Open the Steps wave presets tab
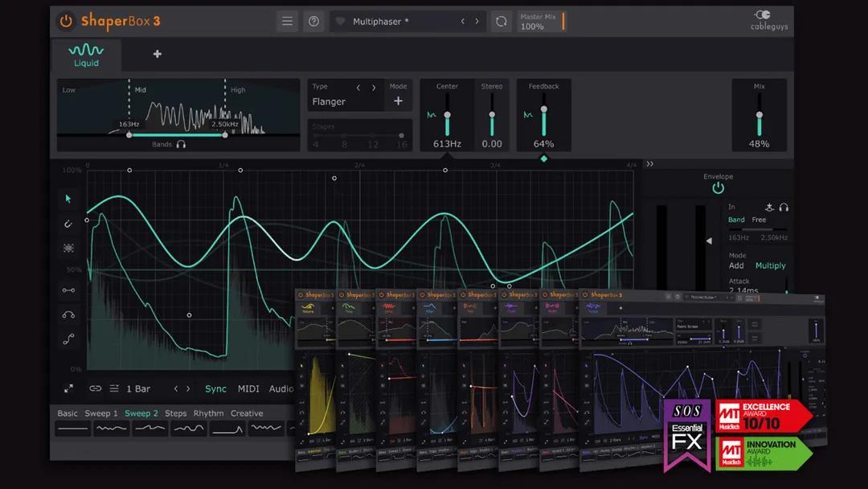This screenshot has width=868, height=489. coord(175,413)
